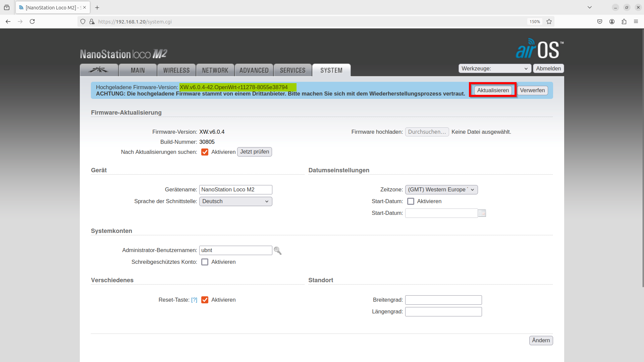Expand the Werkzeuge dropdown
The image size is (644, 362).
[495, 69]
